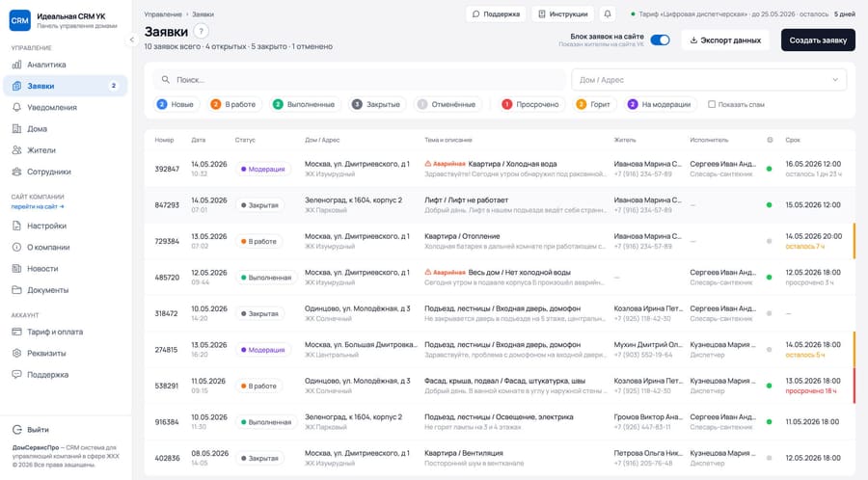Open the notifications bell icon in header
868x480 pixels.
click(608, 13)
